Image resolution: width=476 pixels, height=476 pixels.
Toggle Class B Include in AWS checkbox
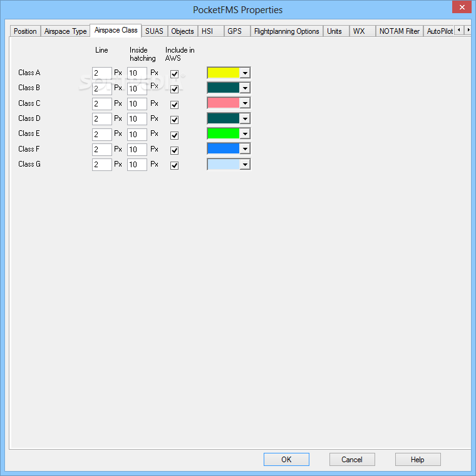click(x=174, y=89)
